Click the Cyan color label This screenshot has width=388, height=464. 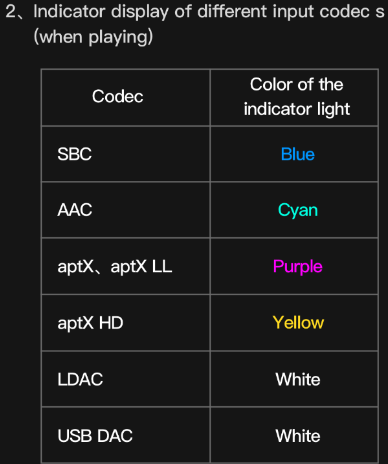coord(298,211)
